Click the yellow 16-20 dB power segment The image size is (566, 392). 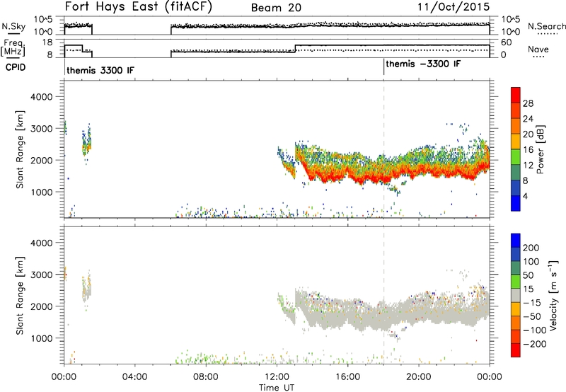516,142
